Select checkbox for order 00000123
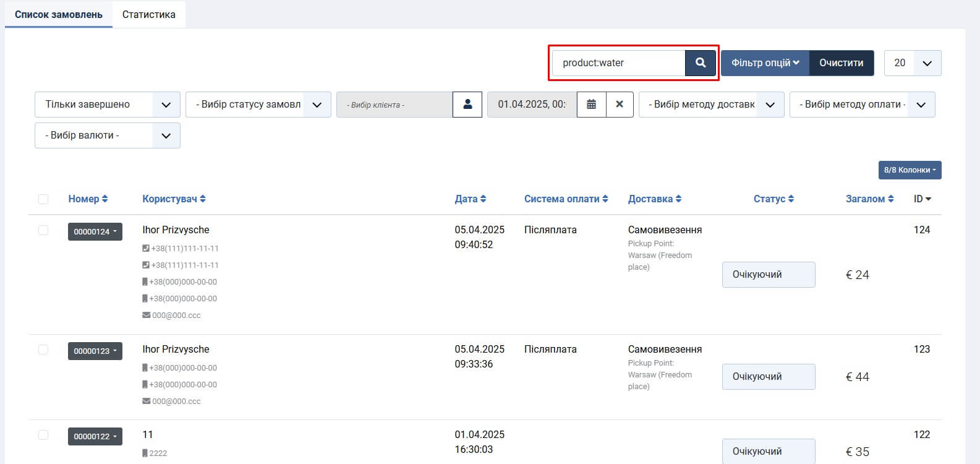This screenshot has height=464, width=980. 43,350
